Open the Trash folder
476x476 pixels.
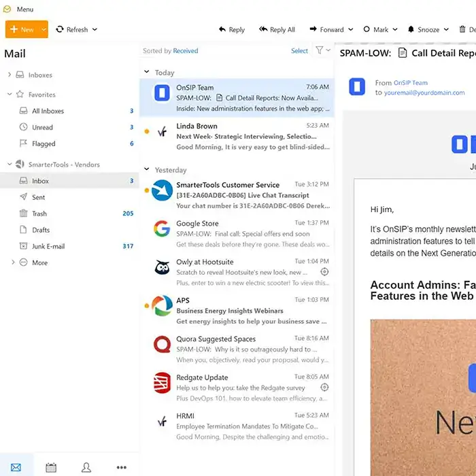point(69,214)
